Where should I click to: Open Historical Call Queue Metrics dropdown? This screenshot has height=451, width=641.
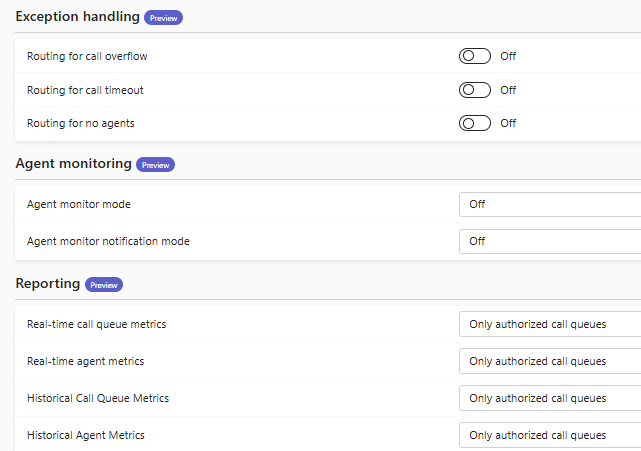(550, 398)
